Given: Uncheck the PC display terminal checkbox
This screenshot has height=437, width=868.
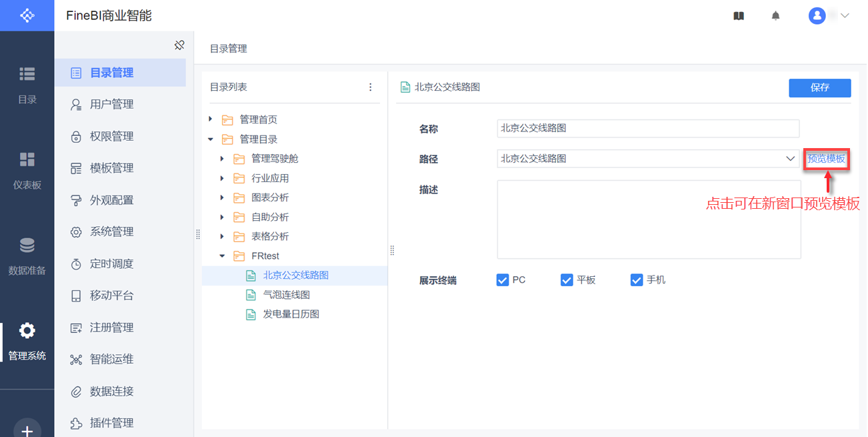Looking at the screenshot, I should (x=503, y=280).
